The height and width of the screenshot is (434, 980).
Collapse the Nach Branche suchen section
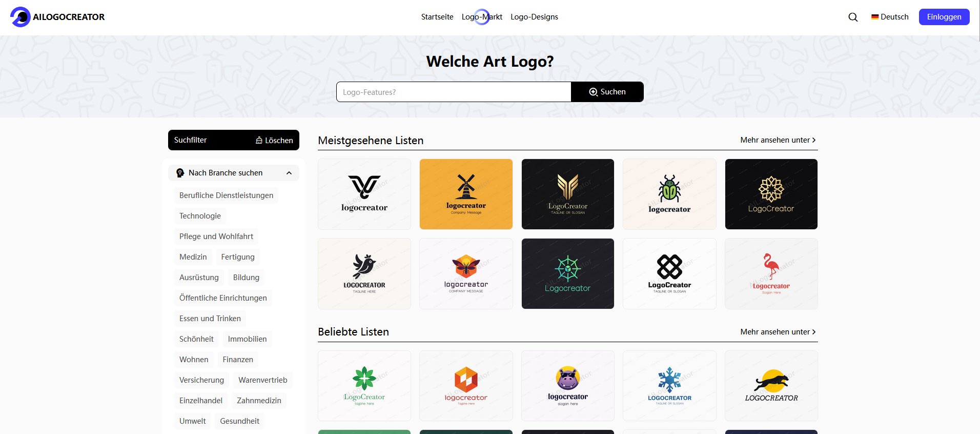pos(289,173)
